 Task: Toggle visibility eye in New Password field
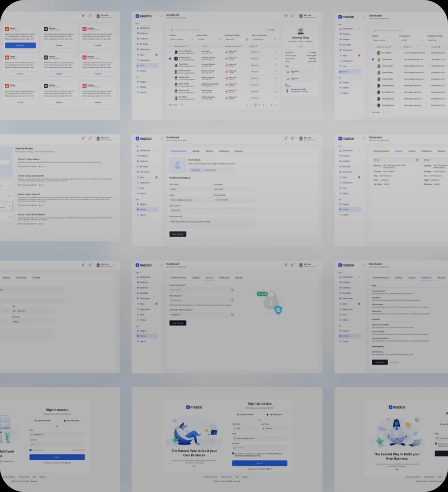point(232,300)
